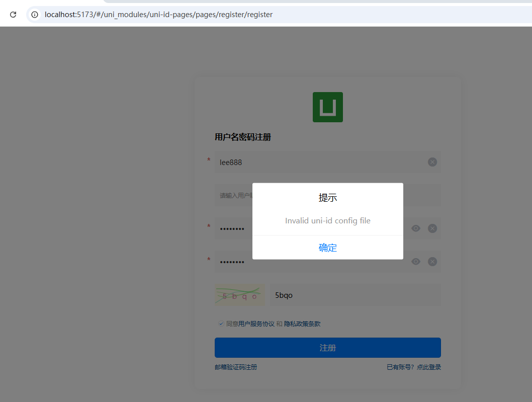Clear the username field with its X icon
Screen dimensions: 532x402
tap(432, 162)
